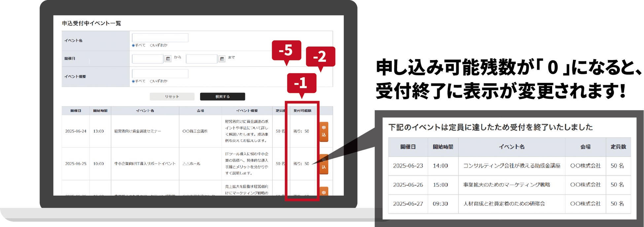Image resolution: width=644 pixels, height=227 pixels.
Task: Select time cell 13:00
Action: pos(98,131)
